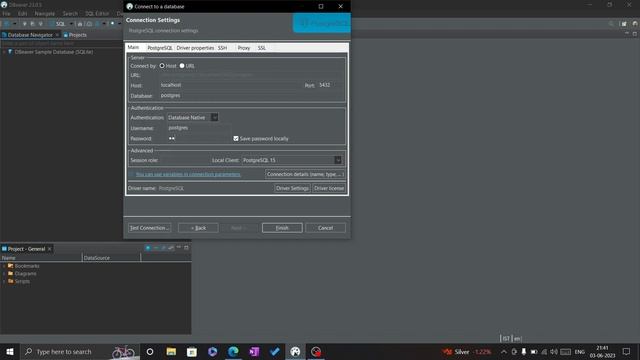Switch to the Main tab
Viewport: 640px width, 360px height.
pos(133,47)
